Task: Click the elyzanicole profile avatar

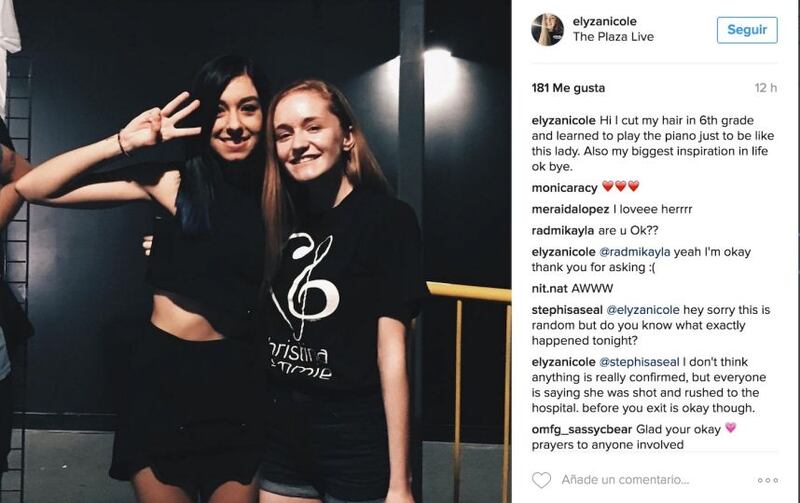Action: (547, 29)
